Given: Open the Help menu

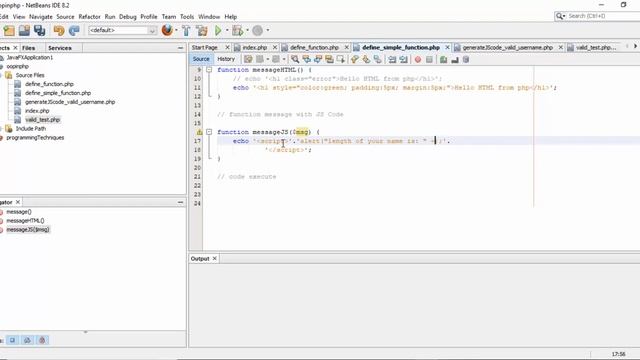Looking at the screenshot, I should tap(231, 17).
